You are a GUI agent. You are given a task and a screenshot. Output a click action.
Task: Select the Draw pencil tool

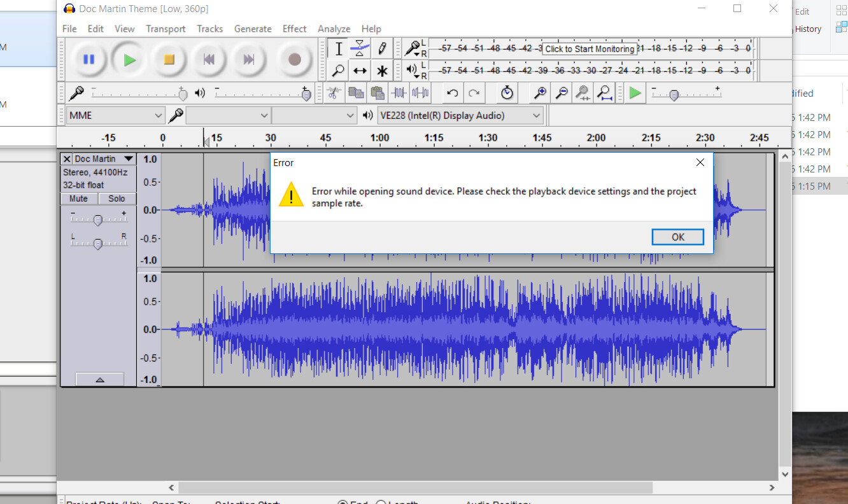tap(381, 48)
